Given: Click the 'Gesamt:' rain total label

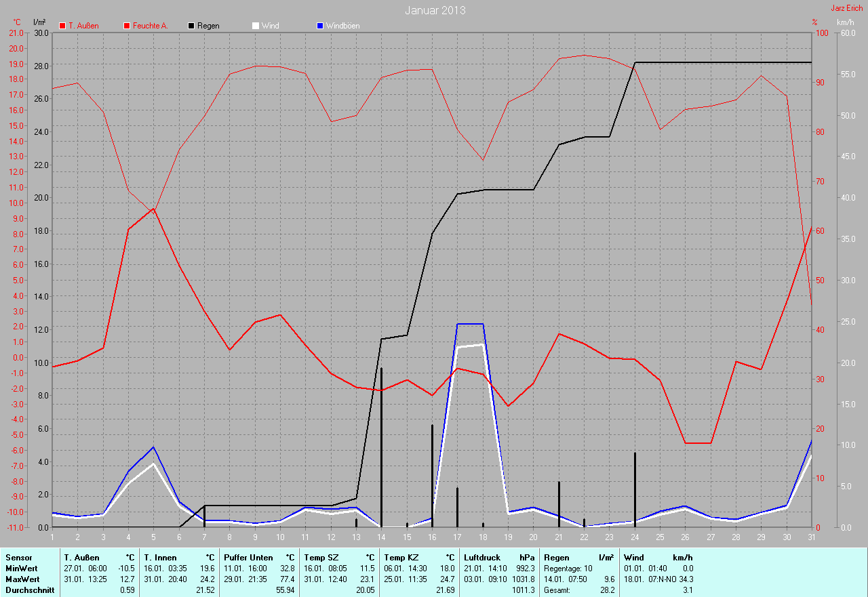Looking at the screenshot, I should 558,590.
